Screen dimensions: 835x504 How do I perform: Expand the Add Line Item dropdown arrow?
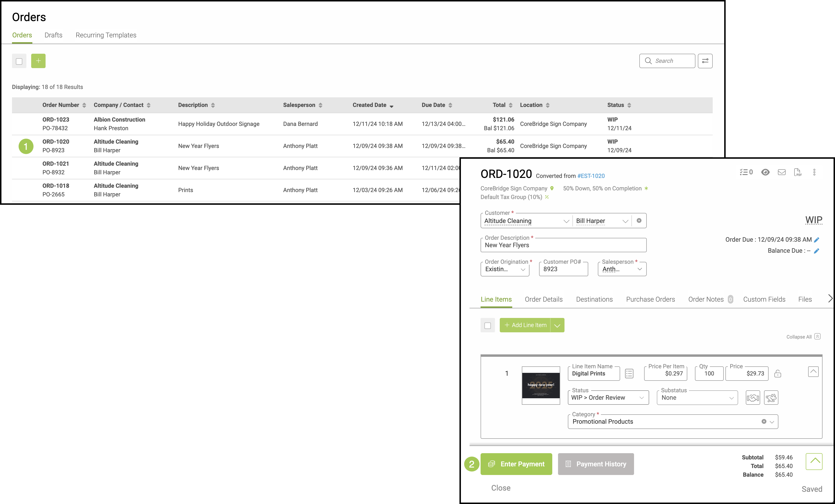pos(557,325)
